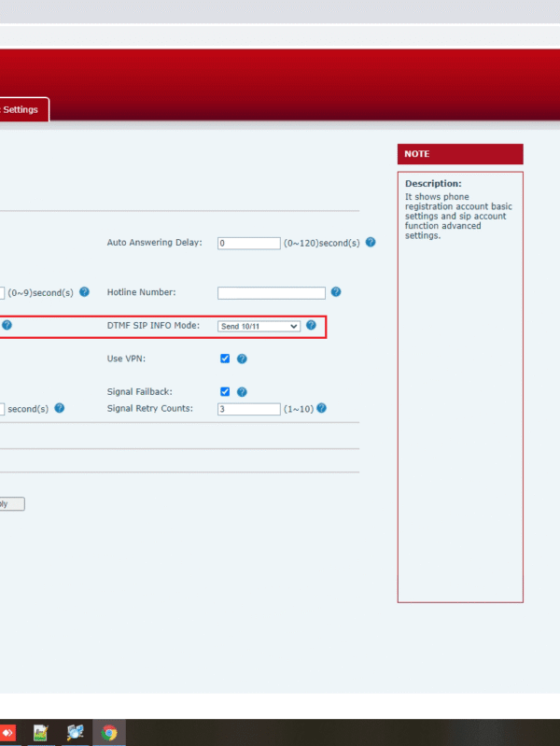Open help for Signal Retry Counts range
This screenshot has height=746, width=560.
click(322, 408)
